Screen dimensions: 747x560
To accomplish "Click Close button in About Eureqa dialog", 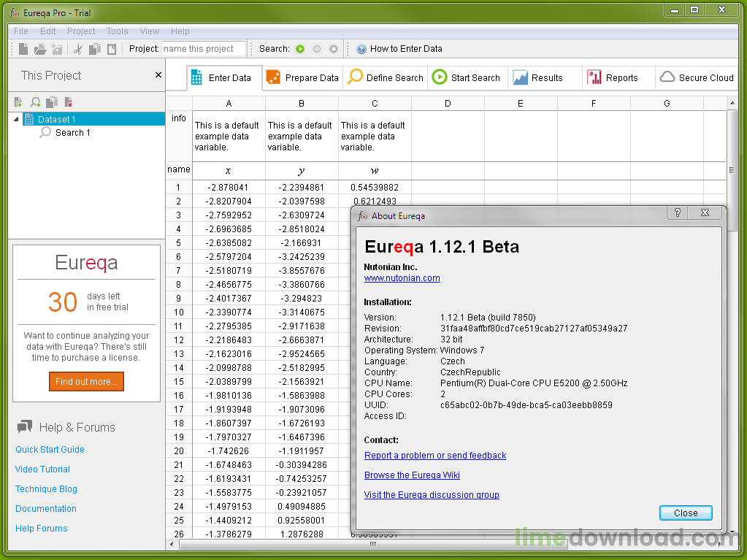I will [686, 513].
